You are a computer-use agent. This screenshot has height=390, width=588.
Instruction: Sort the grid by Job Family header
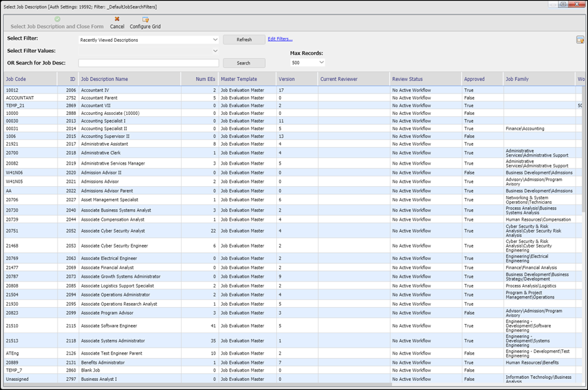(x=517, y=79)
